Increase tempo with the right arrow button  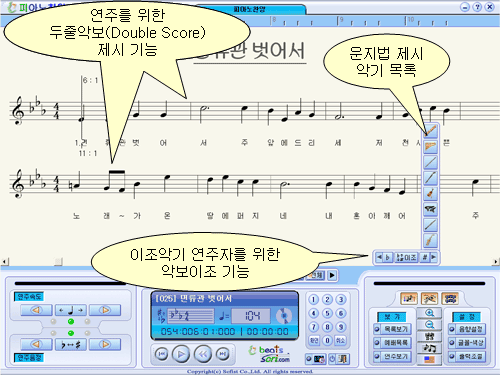click(x=105, y=310)
